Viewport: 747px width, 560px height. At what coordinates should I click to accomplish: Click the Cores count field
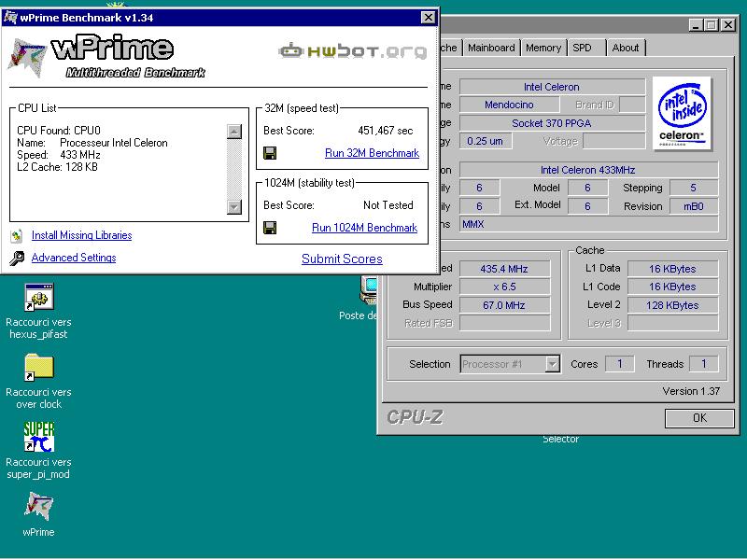point(619,364)
